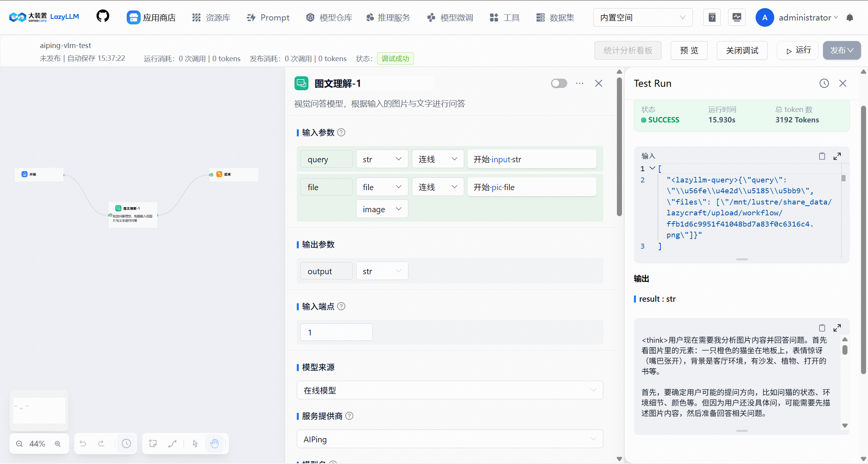Open the file type dropdown showing image
This screenshot has height=464, width=868.
[382, 209]
